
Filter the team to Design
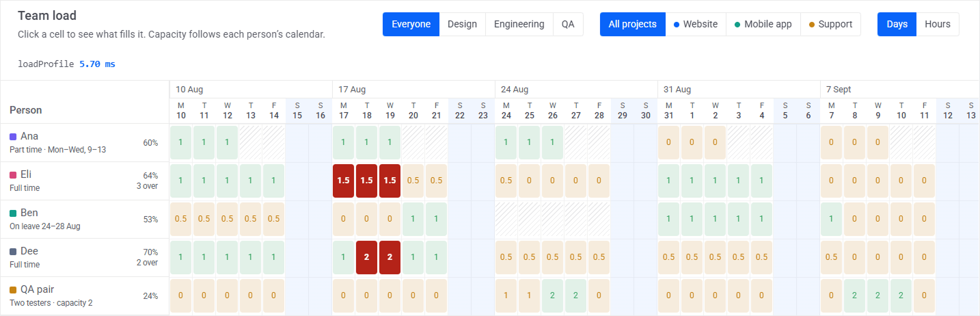click(462, 24)
